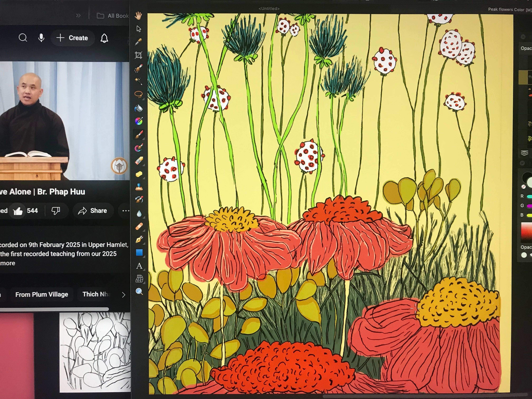
Task: Select the 'Thich Nh…' filter chip
Action: 96,294
